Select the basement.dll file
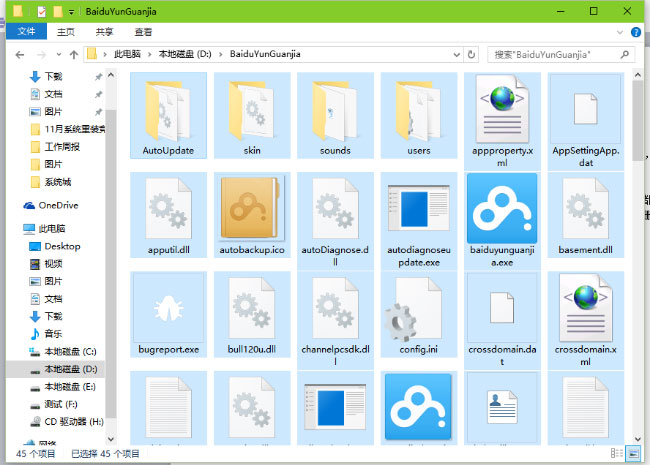 [585, 215]
